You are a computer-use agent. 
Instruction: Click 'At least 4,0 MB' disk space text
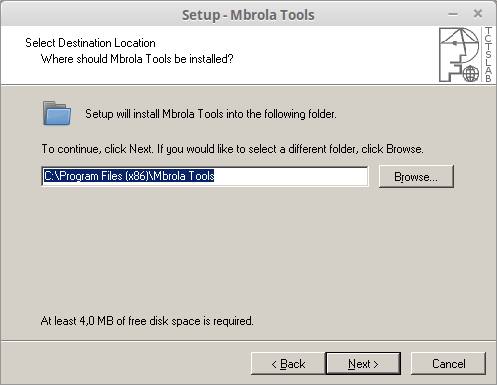coord(147,321)
